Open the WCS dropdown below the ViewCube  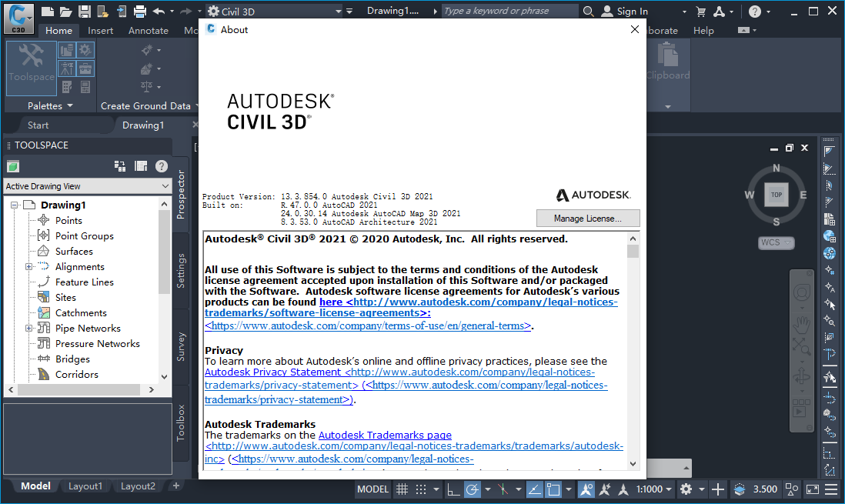click(775, 242)
